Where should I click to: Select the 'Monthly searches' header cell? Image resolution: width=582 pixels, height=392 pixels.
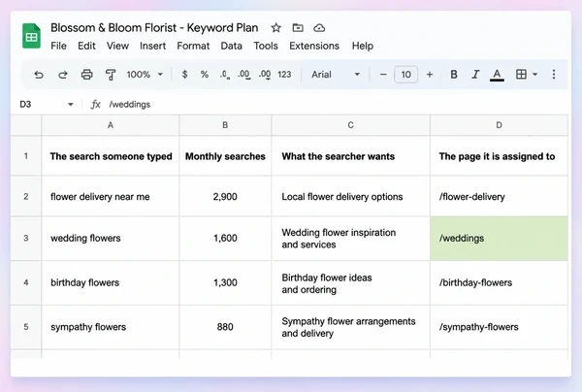point(225,156)
